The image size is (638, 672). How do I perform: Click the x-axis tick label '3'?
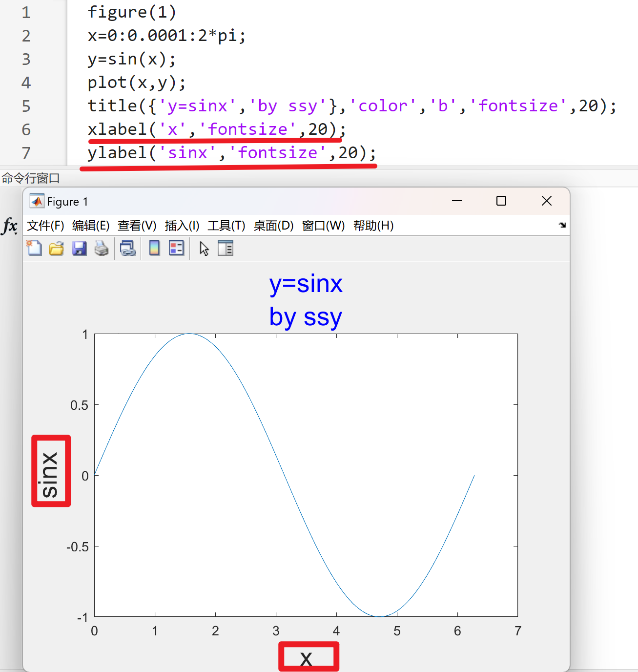(x=276, y=631)
